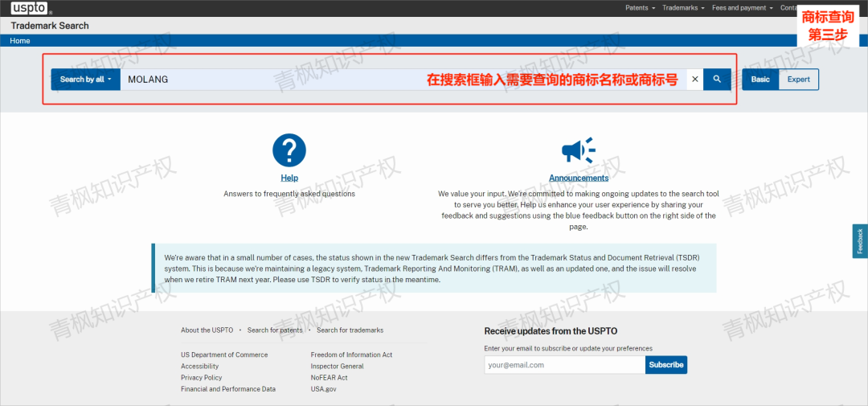Open the Search by all dropdown
868x406 pixels.
point(86,80)
